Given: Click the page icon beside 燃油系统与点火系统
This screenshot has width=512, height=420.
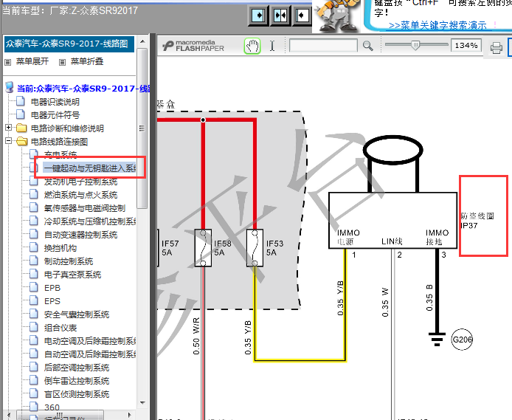Looking at the screenshot, I should coord(34,194).
